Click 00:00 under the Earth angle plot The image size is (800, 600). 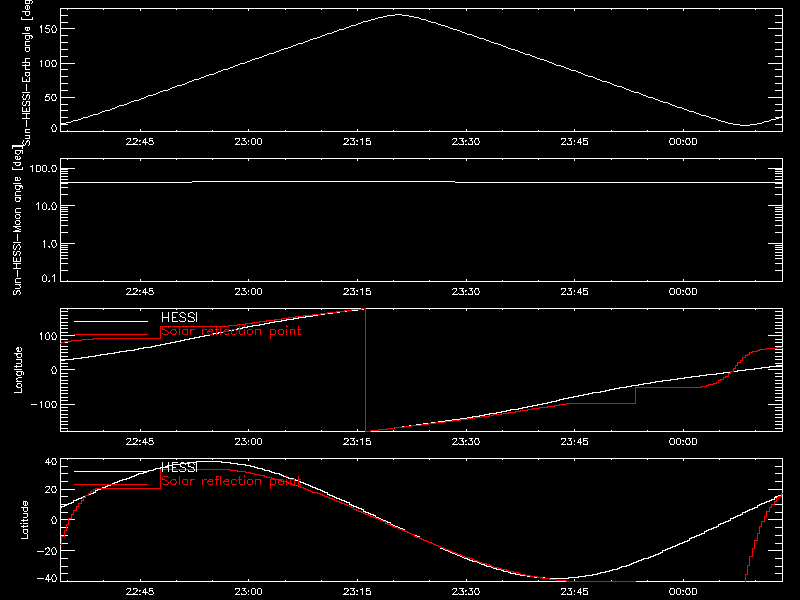[683, 141]
